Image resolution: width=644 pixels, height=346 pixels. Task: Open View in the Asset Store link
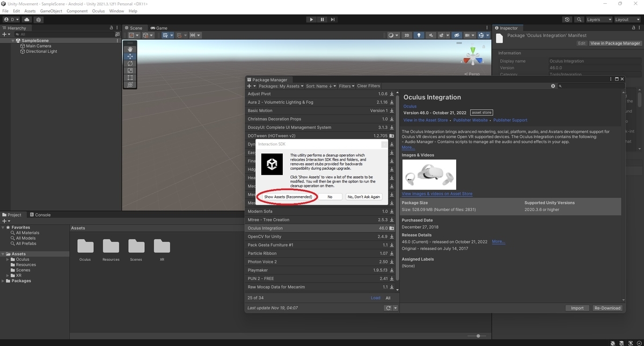(x=425, y=120)
